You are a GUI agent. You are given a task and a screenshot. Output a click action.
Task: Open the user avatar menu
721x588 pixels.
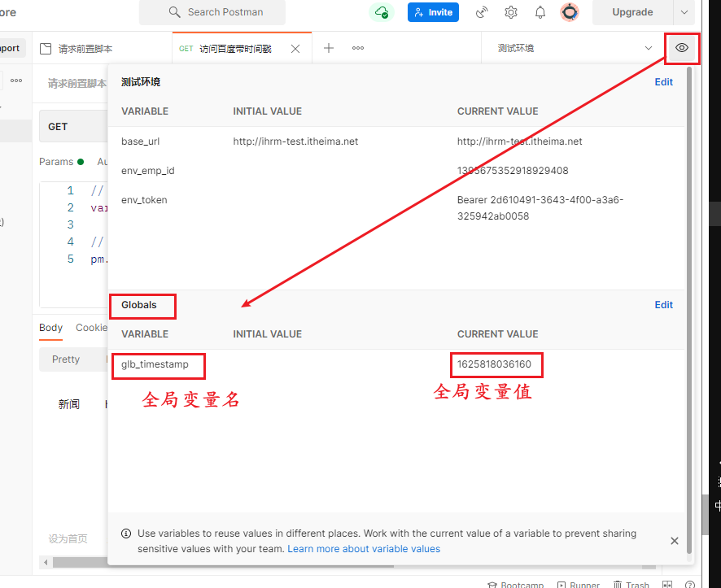(x=570, y=12)
